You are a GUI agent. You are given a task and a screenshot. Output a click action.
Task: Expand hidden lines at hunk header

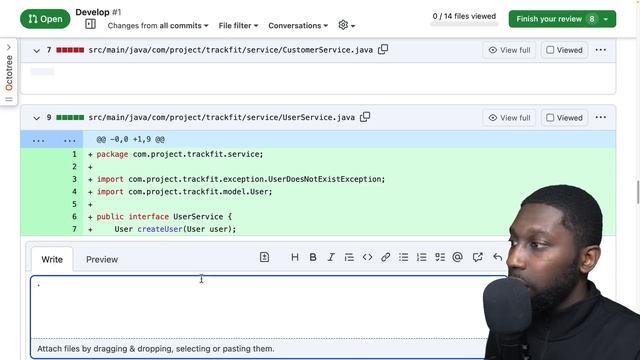click(52, 140)
